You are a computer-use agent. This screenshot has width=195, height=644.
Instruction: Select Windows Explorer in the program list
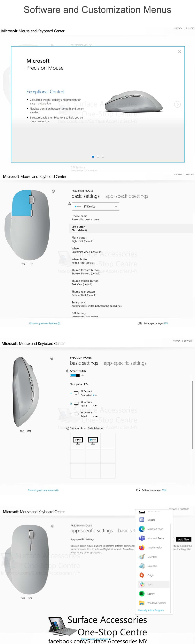pyautogui.click(x=156, y=603)
